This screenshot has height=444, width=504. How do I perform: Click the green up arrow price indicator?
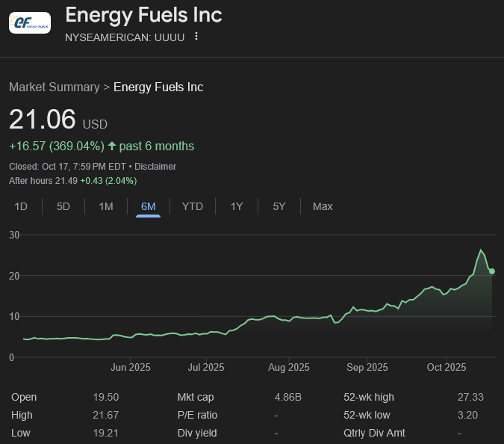click(x=112, y=146)
